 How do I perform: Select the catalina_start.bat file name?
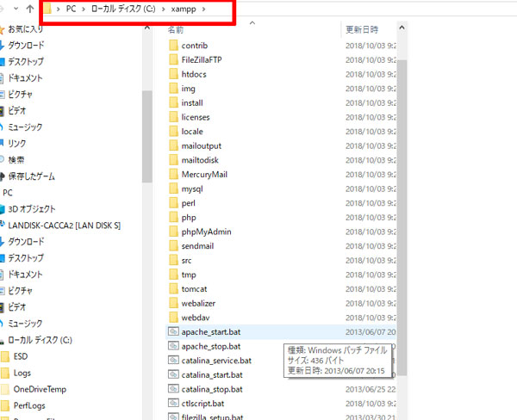(x=212, y=375)
